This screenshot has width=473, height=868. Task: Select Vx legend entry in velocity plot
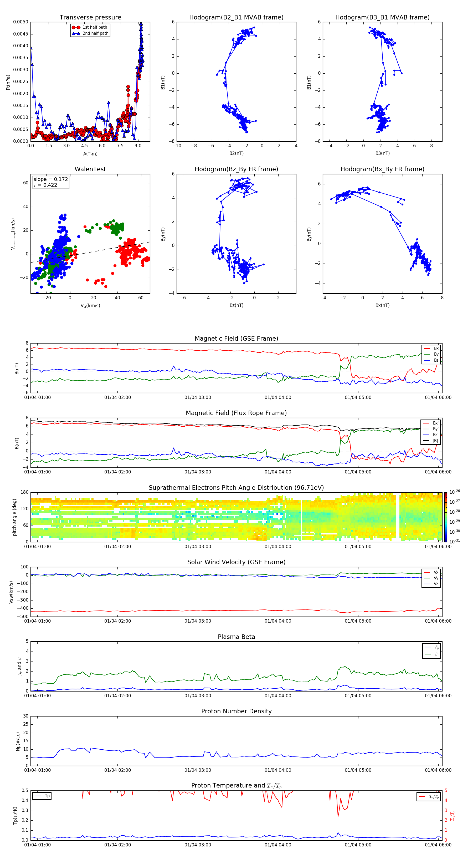[x=431, y=572]
